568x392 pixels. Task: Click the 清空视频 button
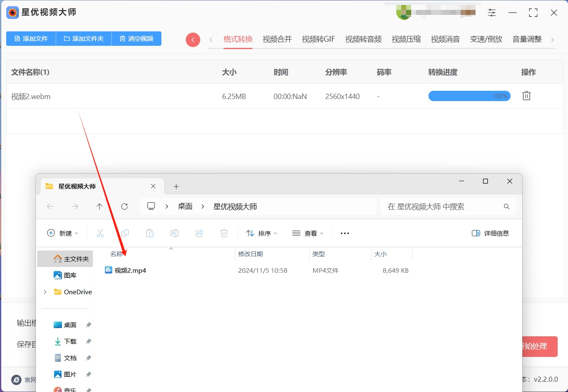137,38
